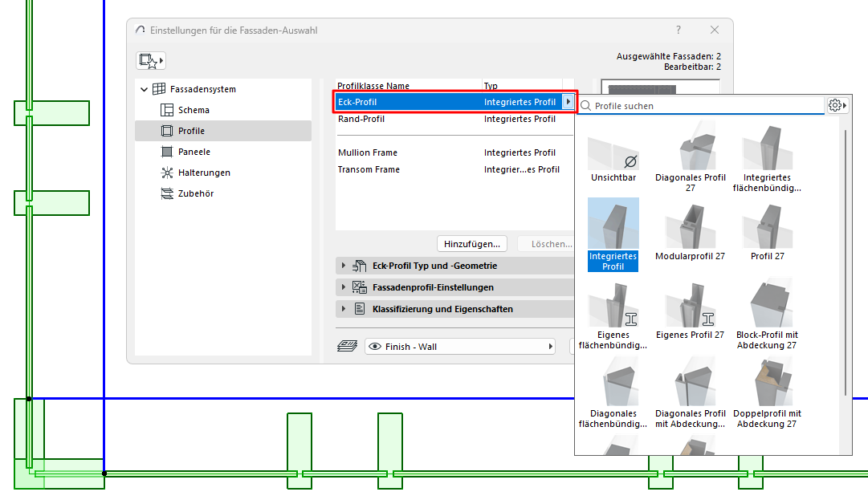This screenshot has width=868, height=504.
Task: Select Block-Profil mit Abdeckung 27
Action: click(x=768, y=313)
